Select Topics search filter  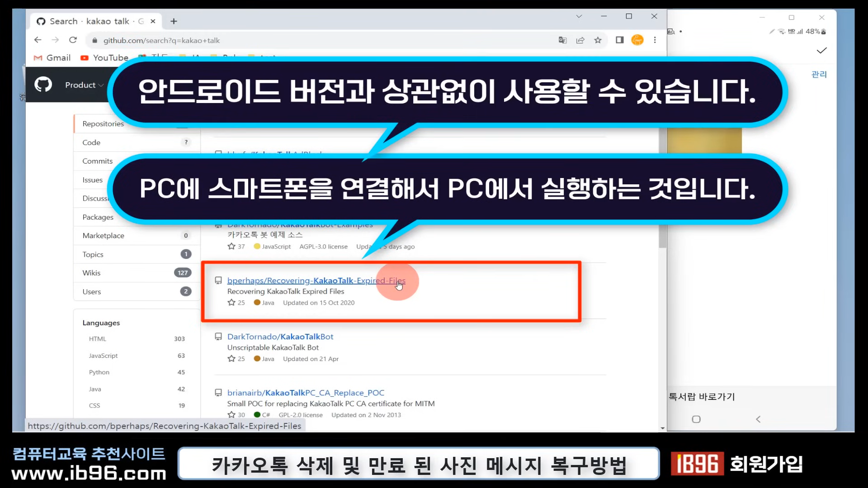[93, 254]
